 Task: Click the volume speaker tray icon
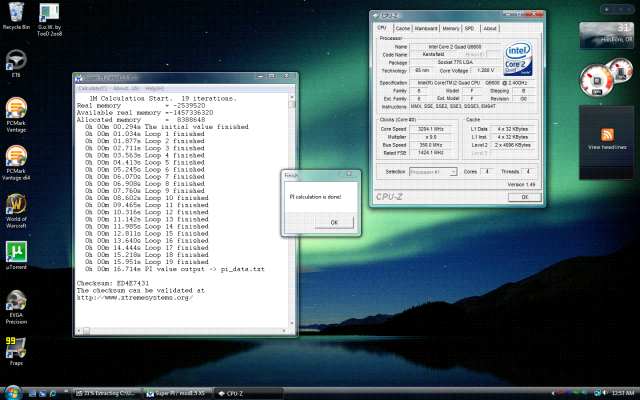(605, 393)
